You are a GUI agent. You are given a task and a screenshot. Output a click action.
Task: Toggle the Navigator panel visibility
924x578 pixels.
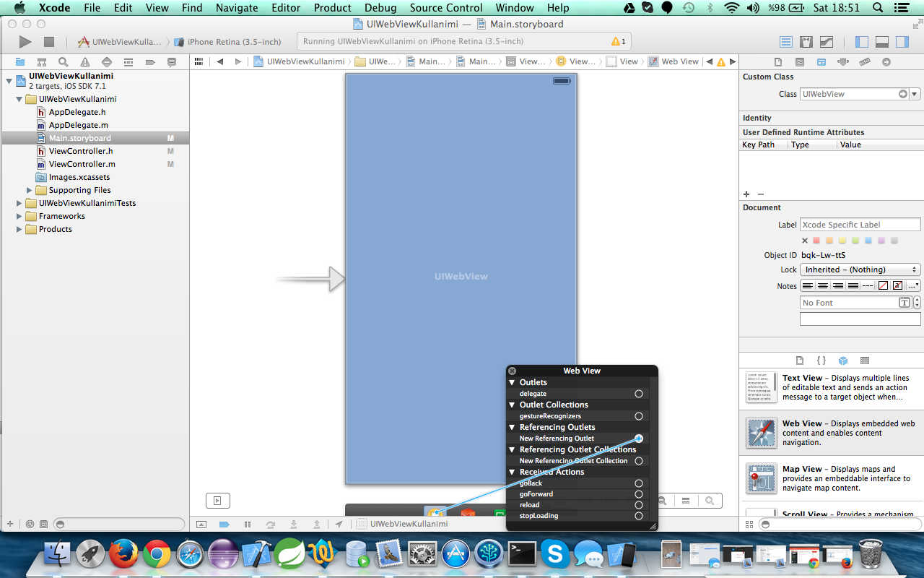tap(861, 42)
